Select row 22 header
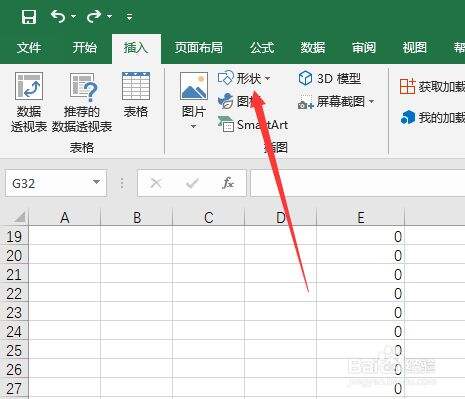The height and width of the screenshot is (399, 465). click(14, 294)
